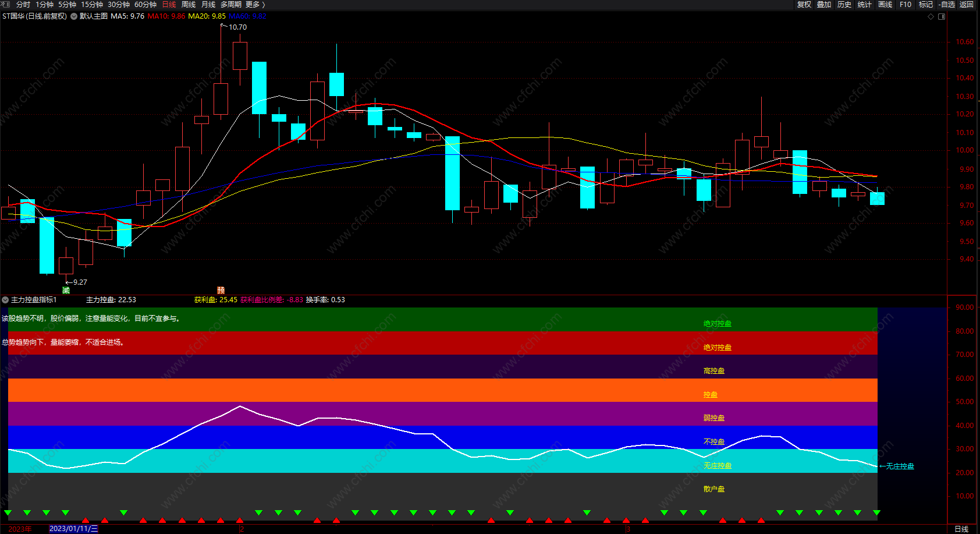Click the 获利盘: 25.45 value
Viewport: 980px width, 534px height.
[216, 300]
